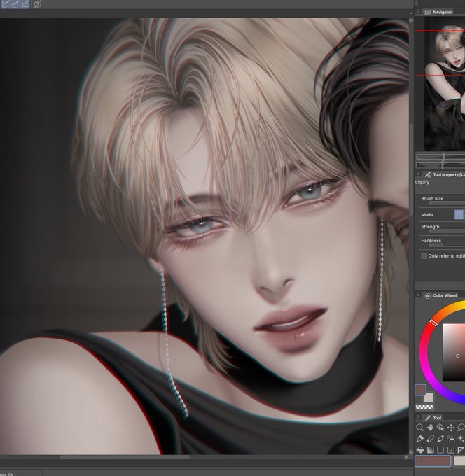Viewport: 465px width, 476px height.
Task: Click the Liquify sub tool label
Action: click(x=422, y=182)
